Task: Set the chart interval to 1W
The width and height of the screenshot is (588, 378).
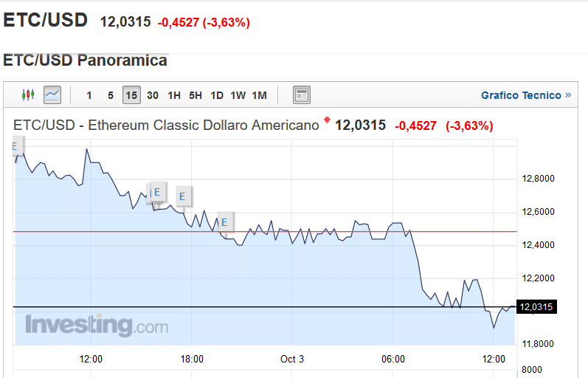Action: (x=238, y=95)
